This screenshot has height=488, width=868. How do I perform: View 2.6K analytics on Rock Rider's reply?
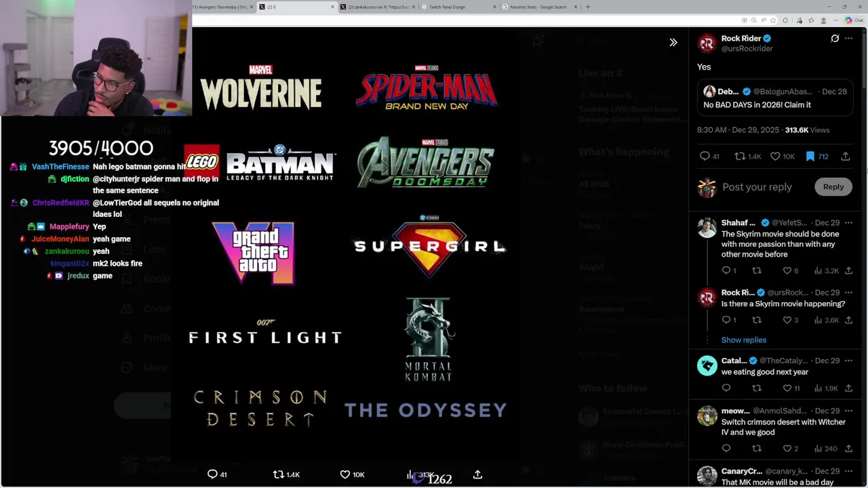(826, 320)
